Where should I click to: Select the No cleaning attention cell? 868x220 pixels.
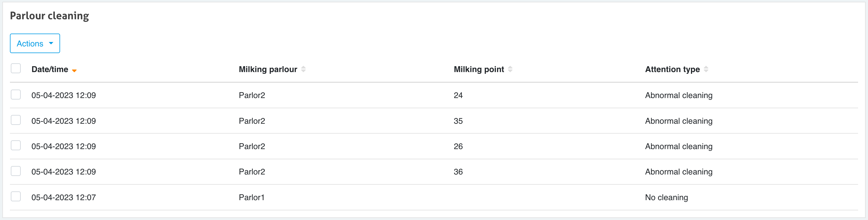pos(666,198)
